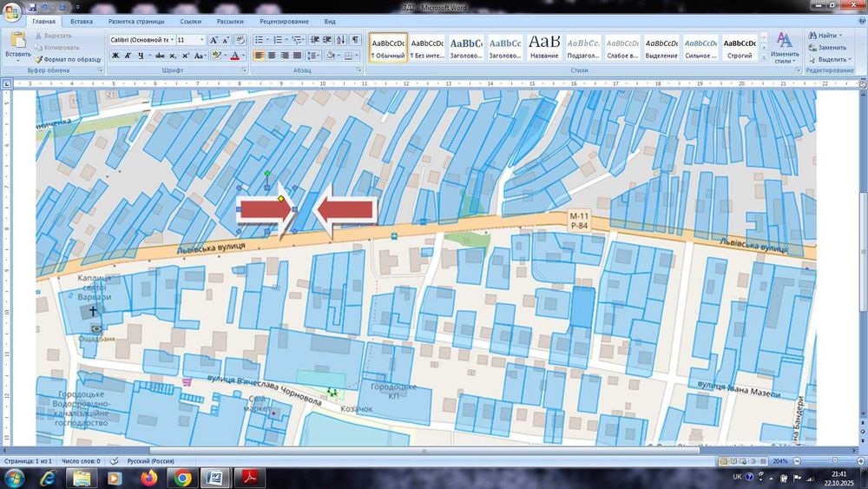Open line spacing dropdown
The height and width of the screenshot is (489, 868).
[x=313, y=56]
